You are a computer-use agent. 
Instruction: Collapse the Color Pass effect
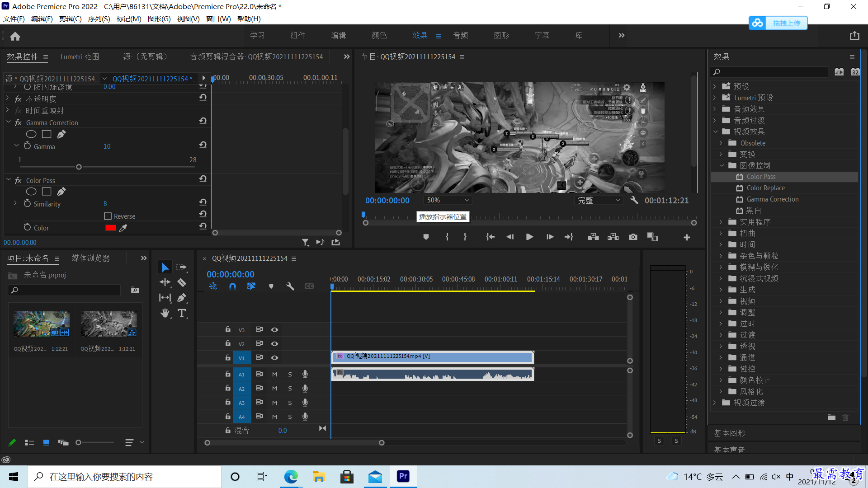8,180
